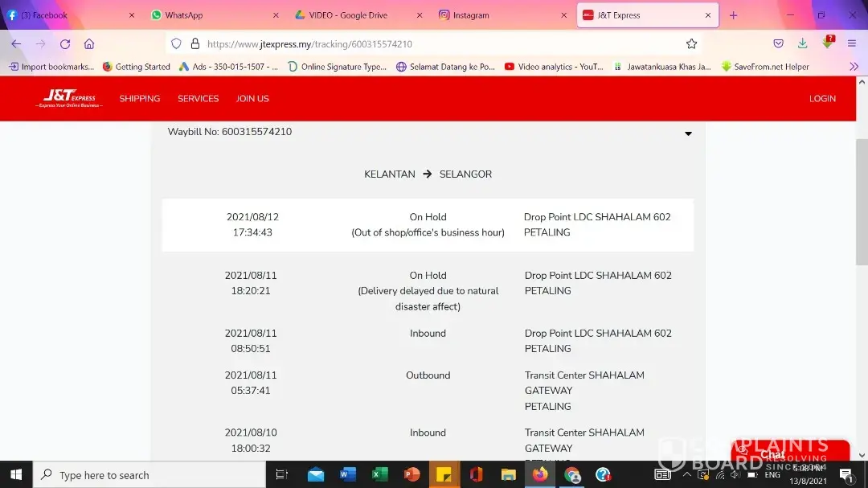Open Sticky Notes from the taskbar
The image size is (868, 488).
pyautogui.click(x=443, y=474)
